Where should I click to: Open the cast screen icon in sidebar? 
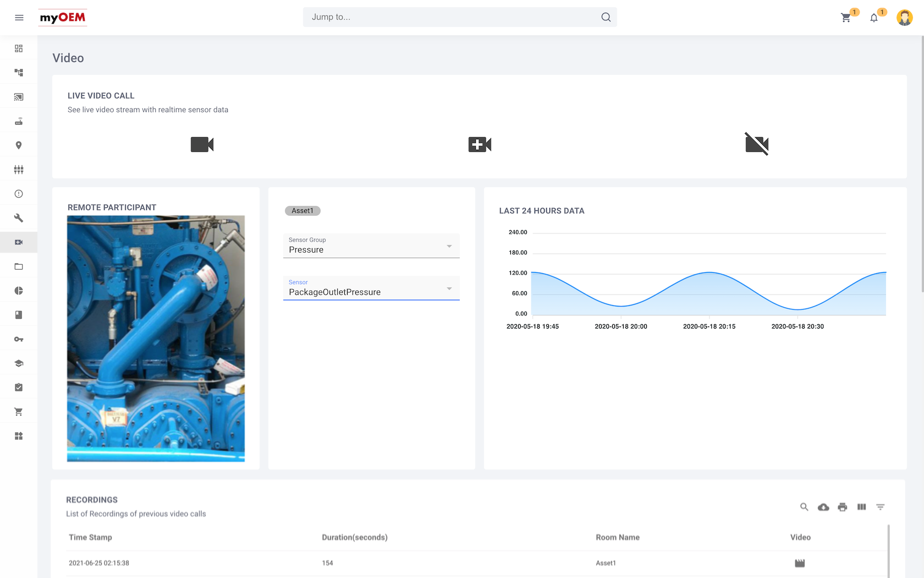coord(19,97)
